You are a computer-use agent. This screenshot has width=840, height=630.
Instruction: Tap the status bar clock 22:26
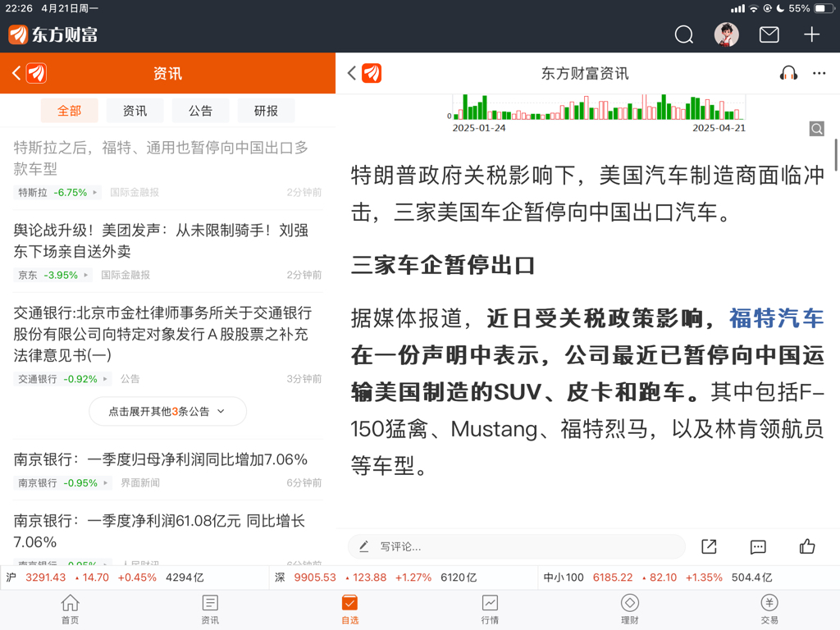(19, 8)
